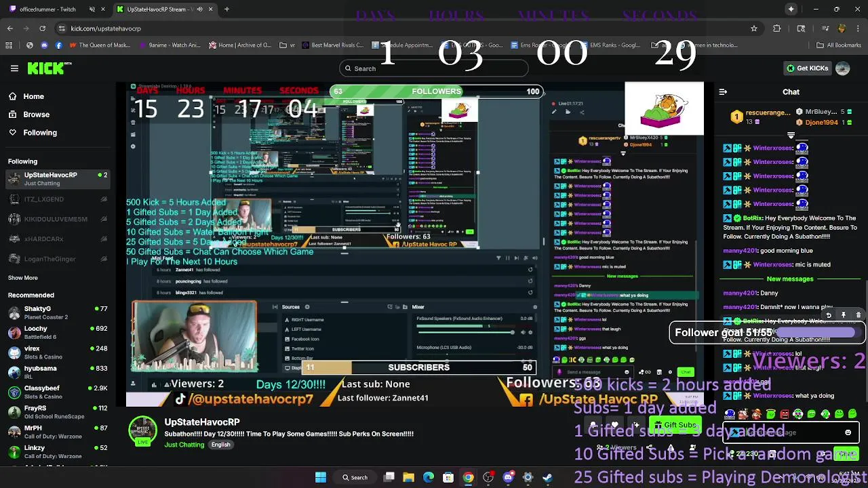868x488 pixels.
Task: Go back in browser history
Action: pos(9,28)
